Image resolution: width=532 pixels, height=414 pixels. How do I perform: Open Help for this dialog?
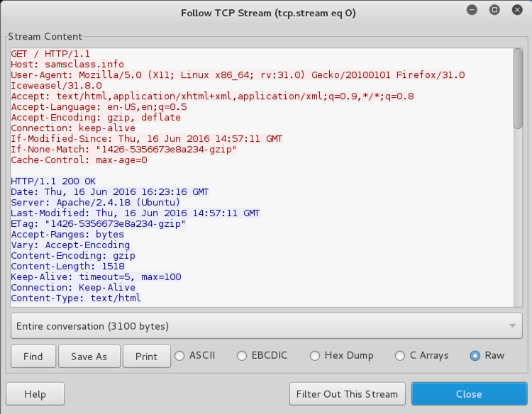[x=35, y=394]
